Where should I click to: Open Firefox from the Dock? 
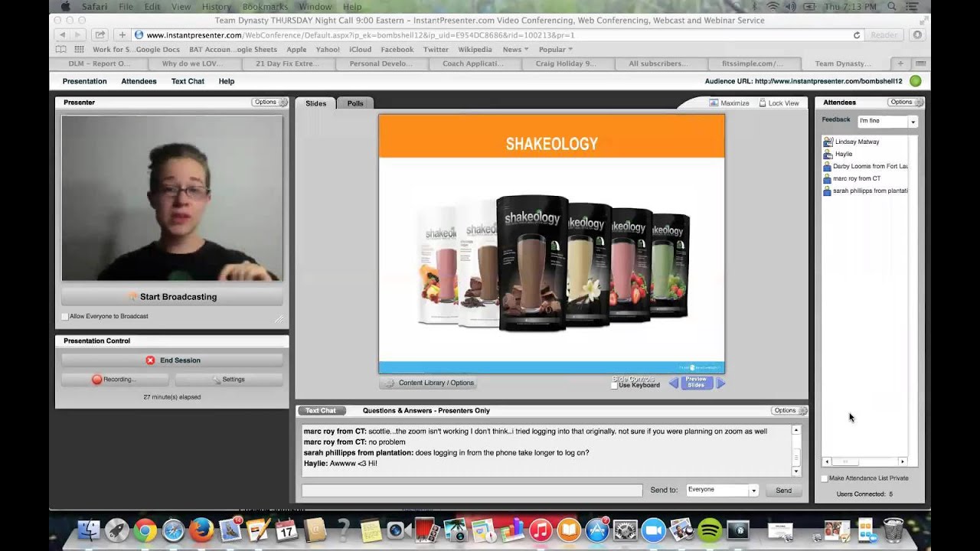click(201, 530)
